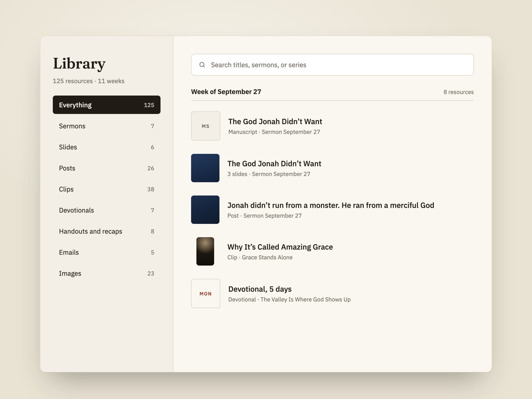532x399 pixels.
Task: Click the 8 resources count label
Action: (459, 92)
